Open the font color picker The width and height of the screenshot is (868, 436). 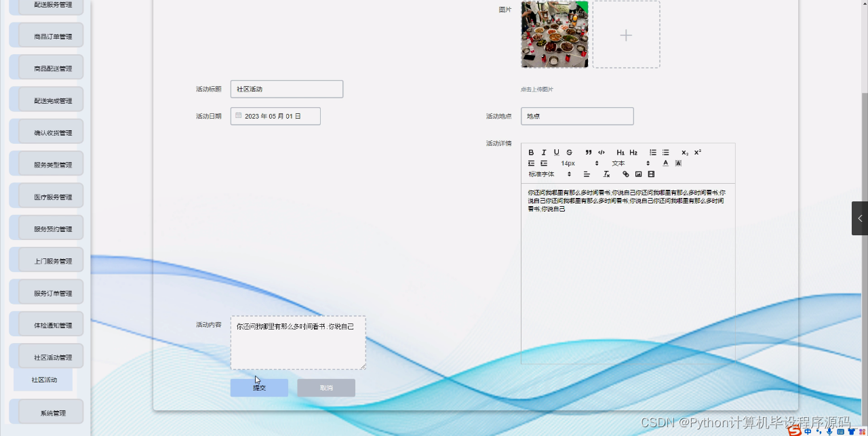665,163
